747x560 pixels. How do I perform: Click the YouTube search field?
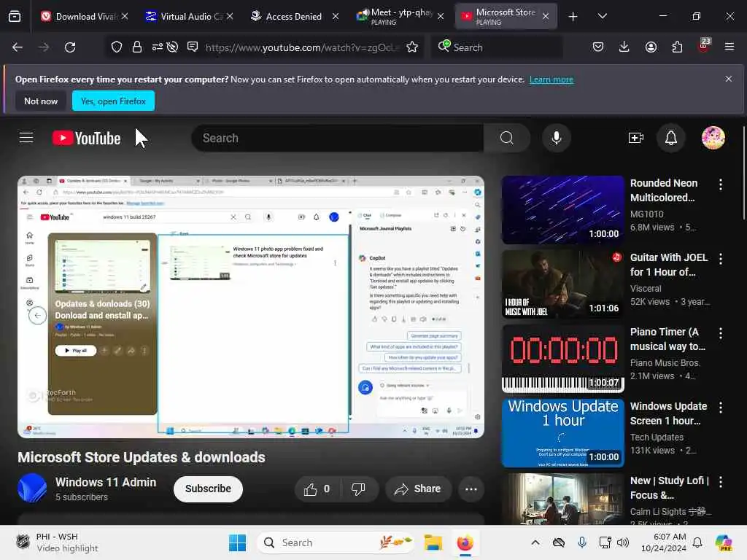coord(338,138)
